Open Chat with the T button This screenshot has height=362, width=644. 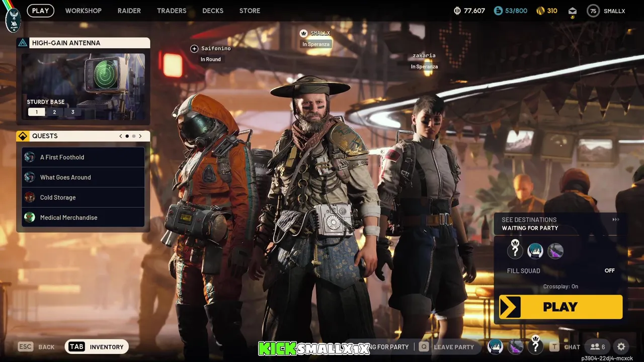[565, 347]
